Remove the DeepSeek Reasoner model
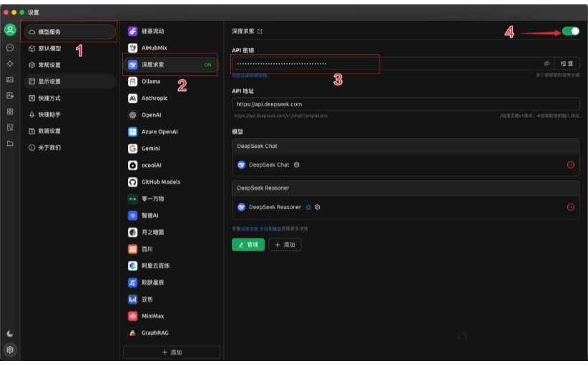 (x=571, y=207)
